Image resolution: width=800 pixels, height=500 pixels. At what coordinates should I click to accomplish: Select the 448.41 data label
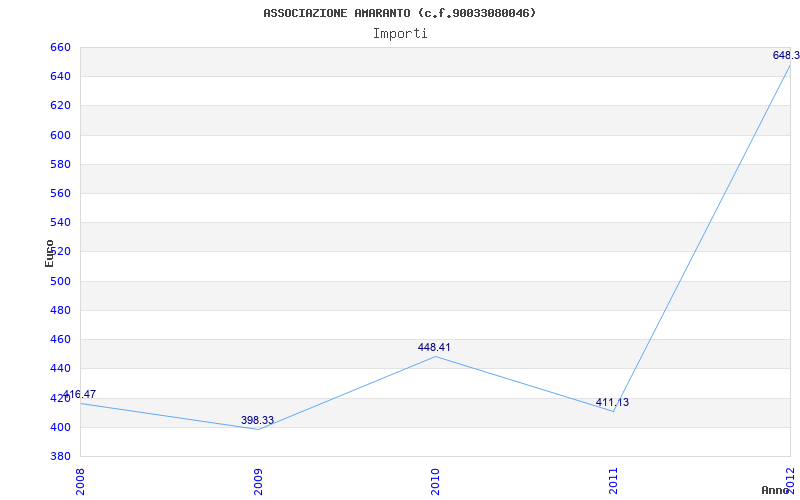tap(434, 347)
